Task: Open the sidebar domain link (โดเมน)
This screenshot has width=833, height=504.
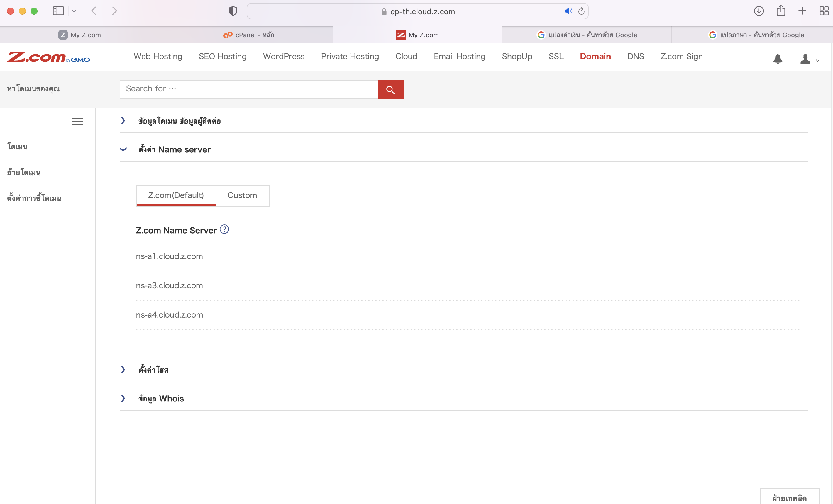Action: (x=17, y=147)
